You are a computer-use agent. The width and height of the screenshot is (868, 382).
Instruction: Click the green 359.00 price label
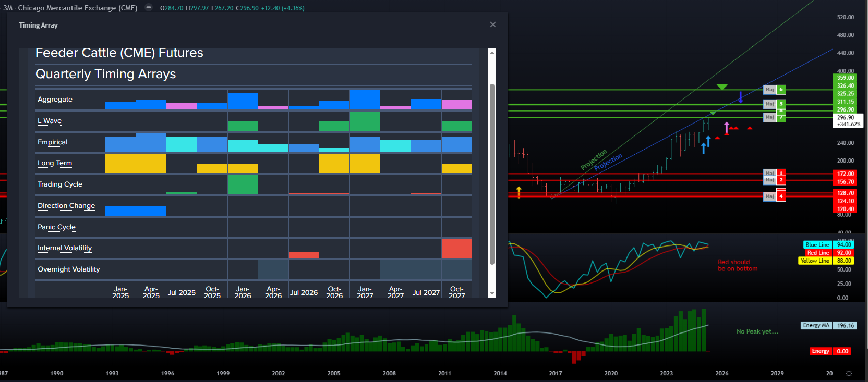click(846, 78)
